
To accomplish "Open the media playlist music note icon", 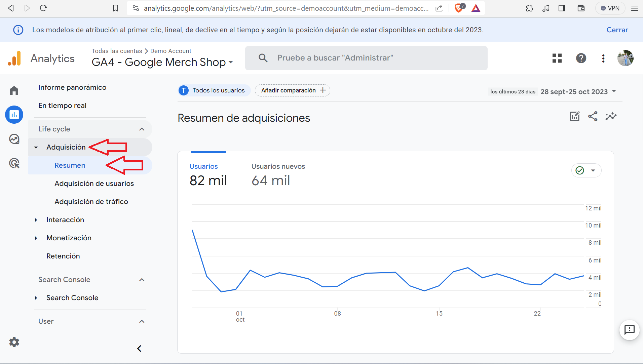I will point(546,8).
